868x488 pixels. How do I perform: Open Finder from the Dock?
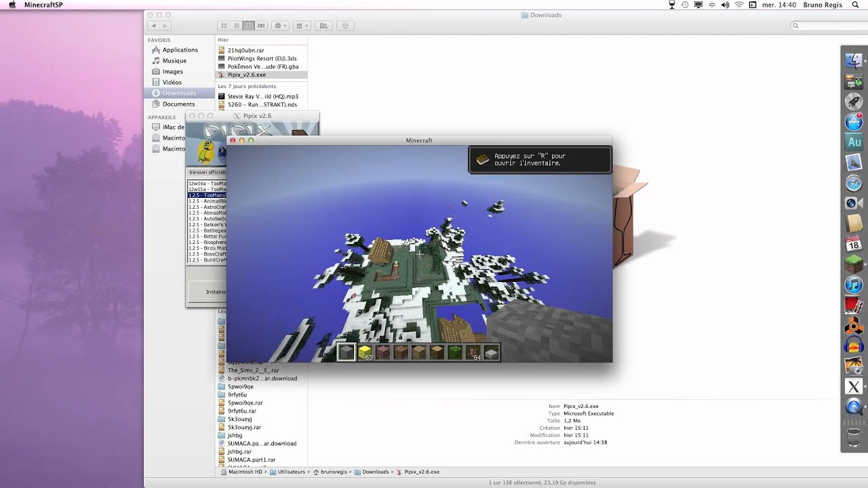pos(854,60)
